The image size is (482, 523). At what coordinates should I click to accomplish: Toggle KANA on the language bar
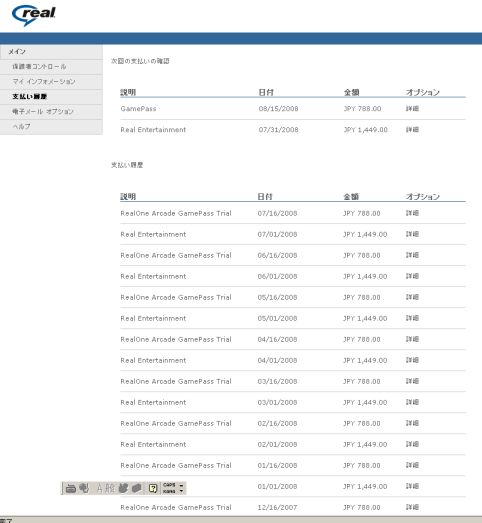tap(169, 491)
